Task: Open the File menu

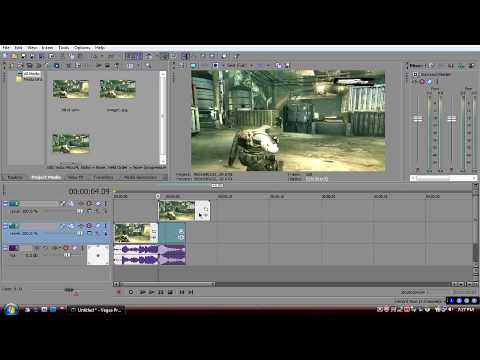Action: 6,48
